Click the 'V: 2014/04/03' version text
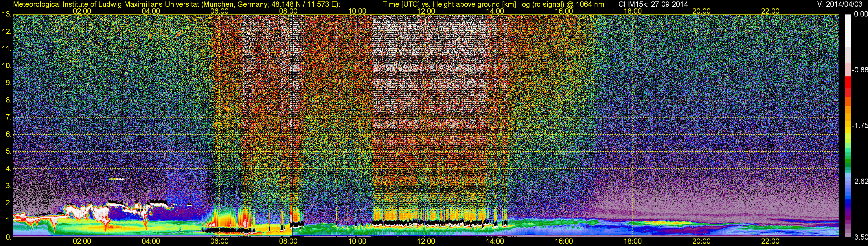 click(840, 4)
